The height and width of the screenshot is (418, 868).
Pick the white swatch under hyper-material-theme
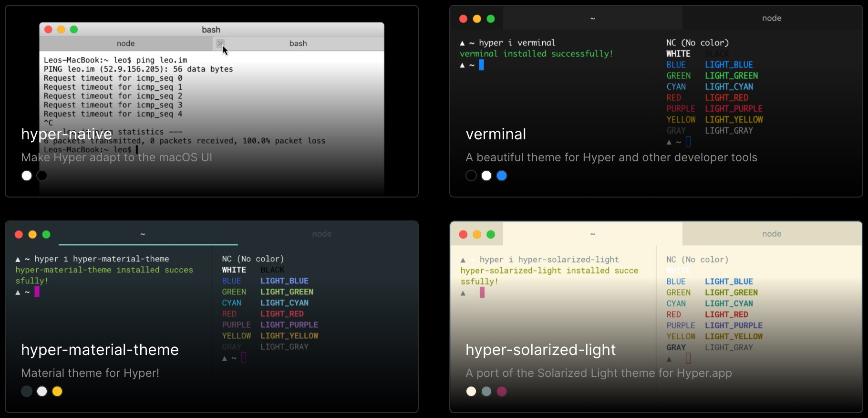coord(42,391)
